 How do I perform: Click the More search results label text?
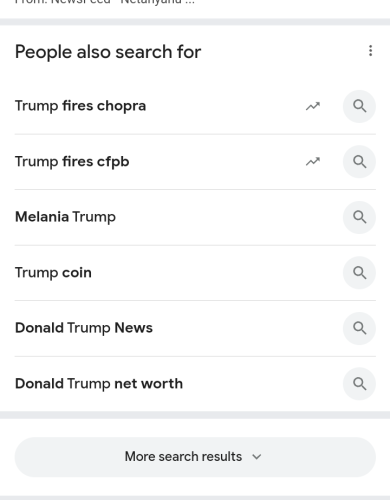click(183, 457)
